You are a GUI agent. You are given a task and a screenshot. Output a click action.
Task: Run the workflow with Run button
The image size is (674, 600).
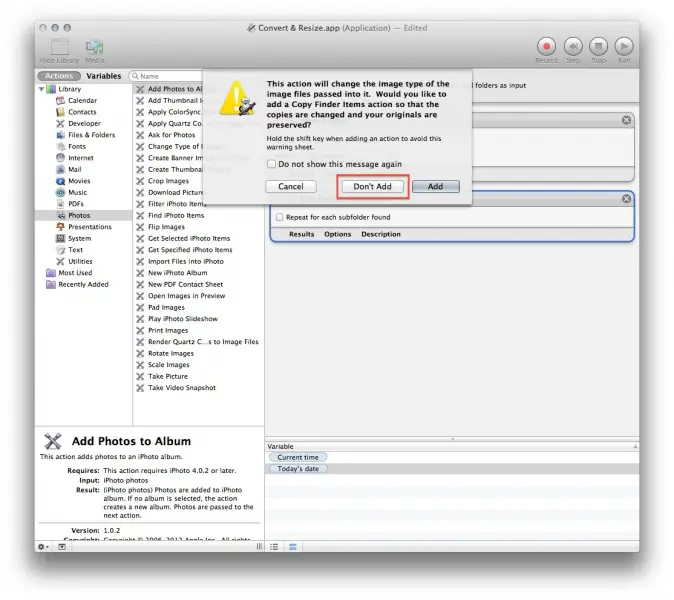pyautogui.click(x=624, y=46)
